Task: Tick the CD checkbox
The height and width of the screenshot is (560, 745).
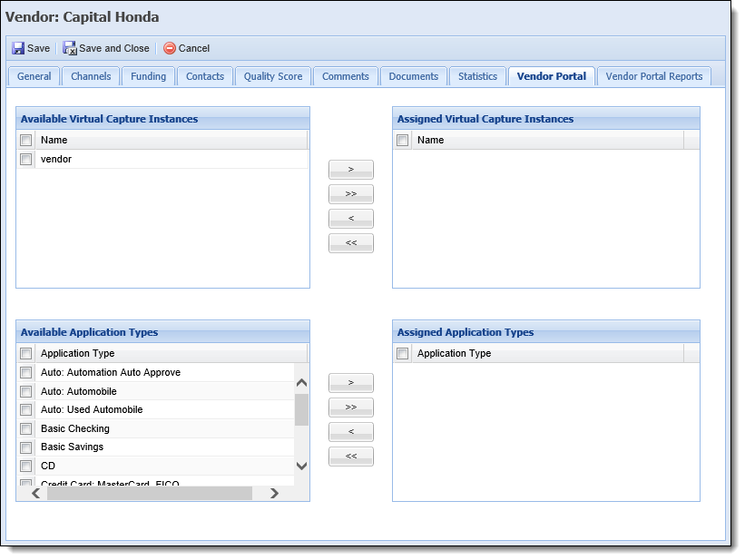Action: (x=26, y=466)
